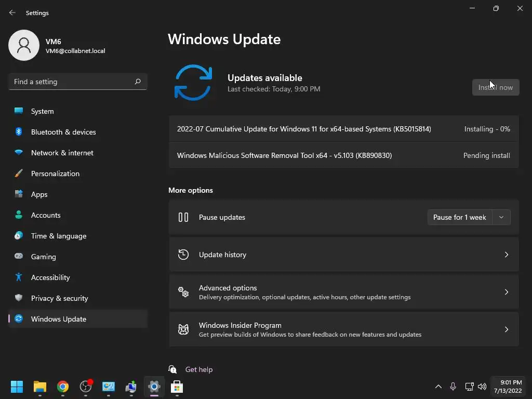Viewport: 532px width, 399px height.
Task: Expand Update history chevron
Action: pos(506,255)
